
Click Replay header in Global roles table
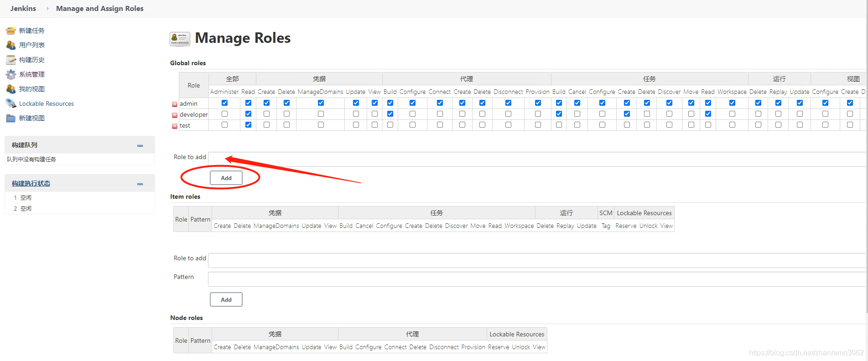(778, 92)
